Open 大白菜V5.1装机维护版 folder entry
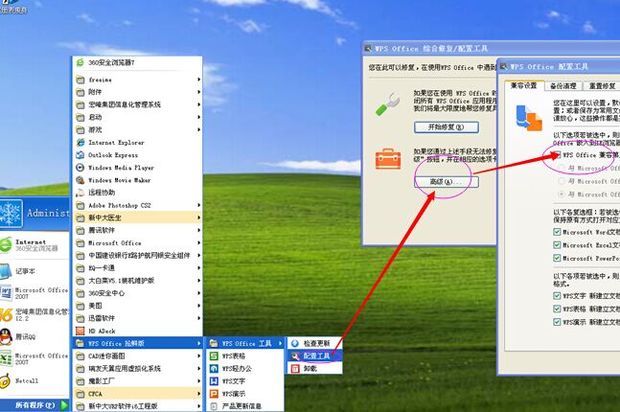 coord(137,281)
